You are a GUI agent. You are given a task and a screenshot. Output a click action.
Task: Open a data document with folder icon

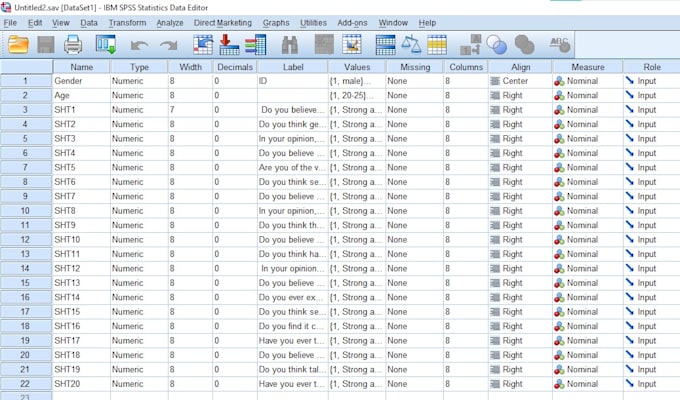click(18, 45)
